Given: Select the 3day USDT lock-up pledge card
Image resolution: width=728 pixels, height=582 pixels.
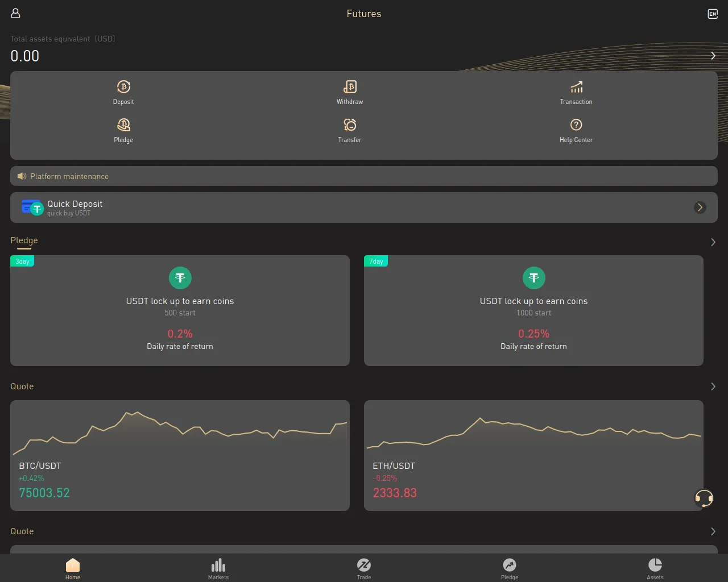Looking at the screenshot, I should pos(180,310).
